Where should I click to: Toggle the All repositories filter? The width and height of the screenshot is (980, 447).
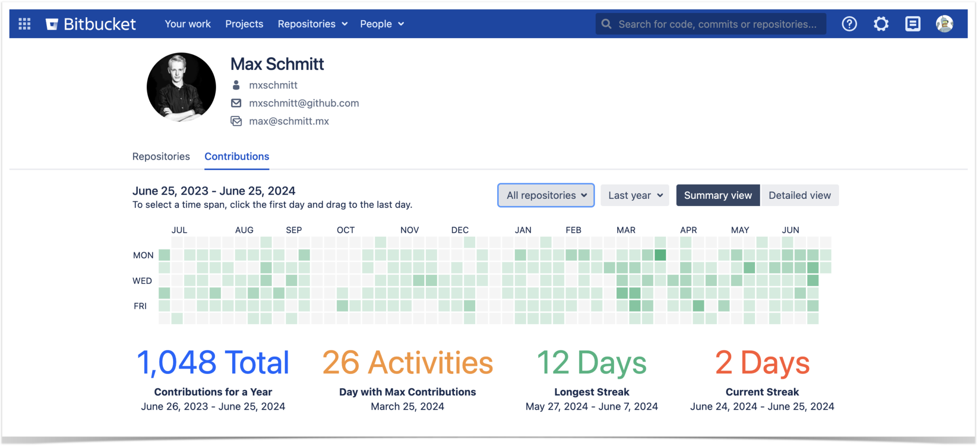click(x=546, y=195)
